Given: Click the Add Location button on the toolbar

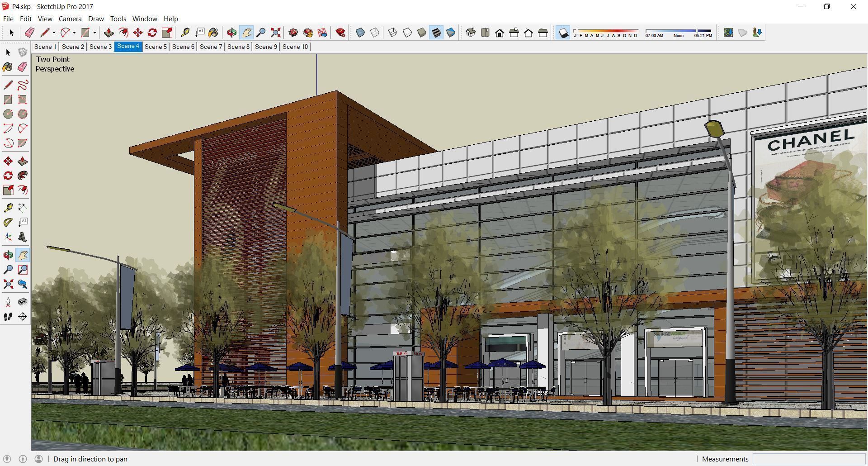Looking at the screenshot, I should 728,32.
